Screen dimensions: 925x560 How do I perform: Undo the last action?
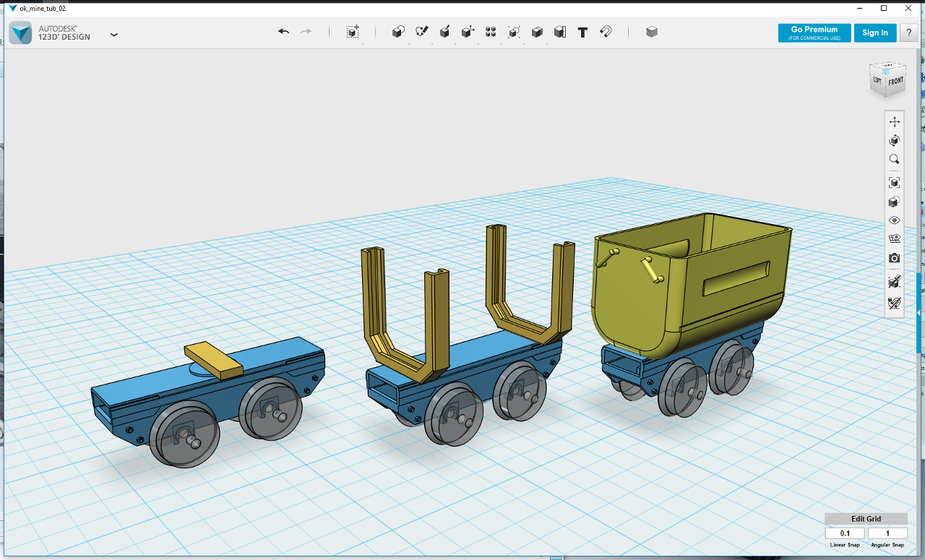pyautogui.click(x=284, y=32)
